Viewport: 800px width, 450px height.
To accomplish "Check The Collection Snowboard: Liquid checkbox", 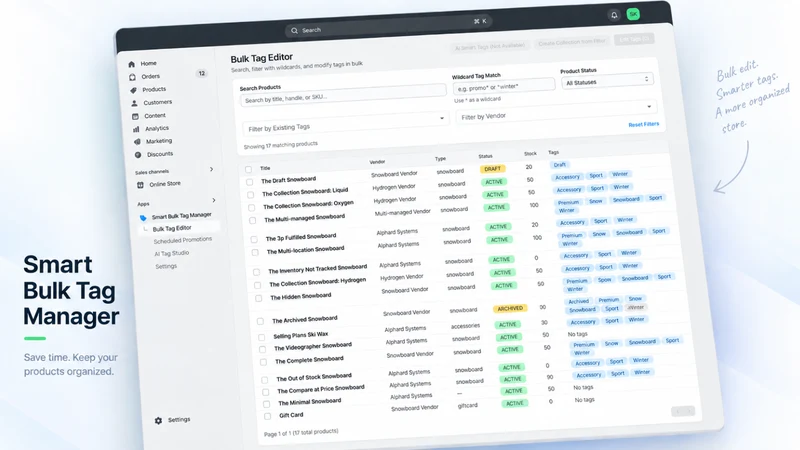I will pyautogui.click(x=251, y=195).
